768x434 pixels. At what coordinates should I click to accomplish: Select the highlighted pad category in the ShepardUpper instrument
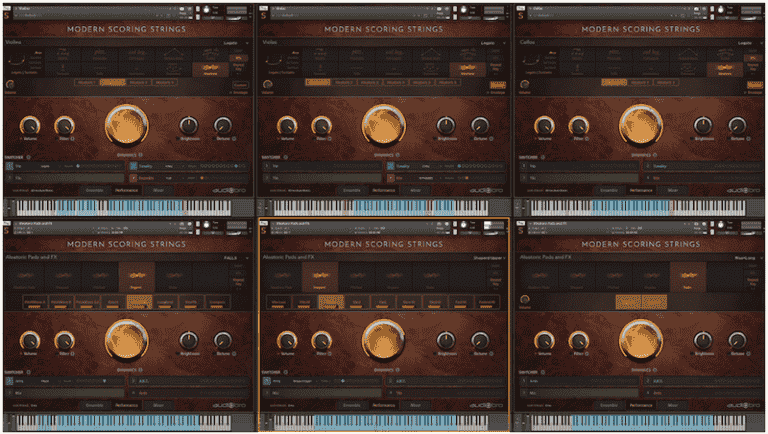point(320,277)
